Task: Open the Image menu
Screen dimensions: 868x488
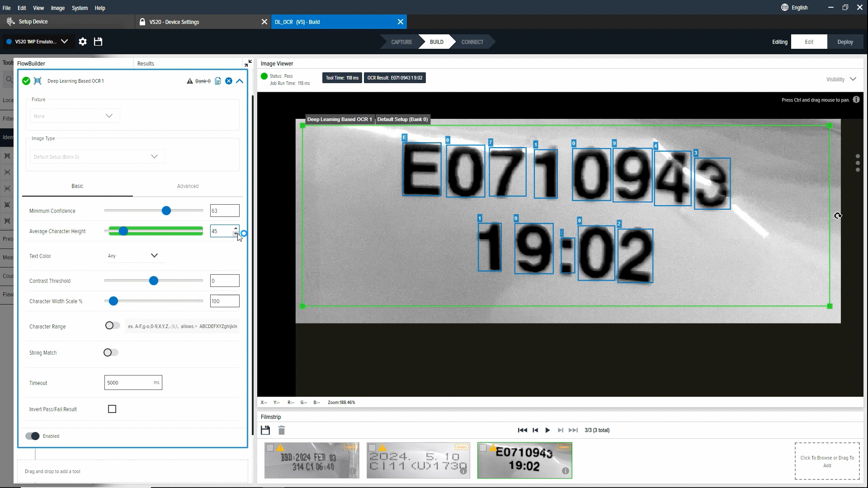Action: (x=57, y=8)
